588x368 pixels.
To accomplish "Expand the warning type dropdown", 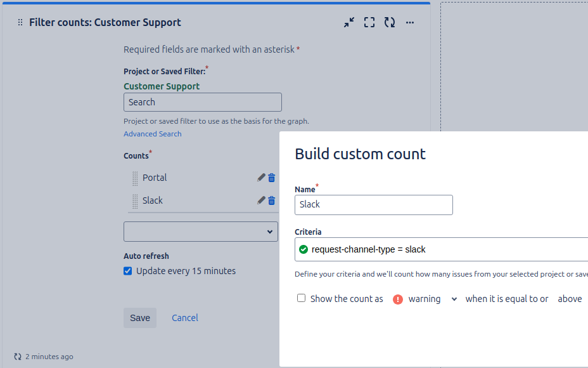I will click(x=454, y=299).
